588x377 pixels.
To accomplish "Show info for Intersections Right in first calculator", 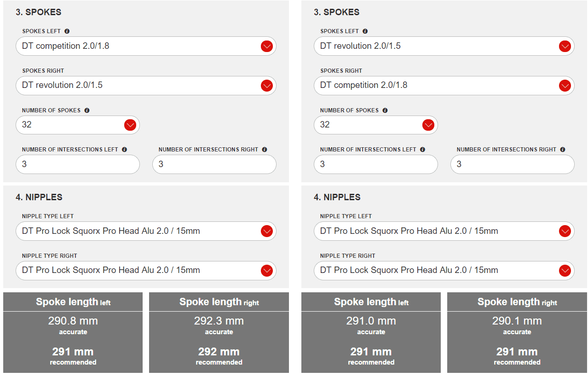I will click(x=265, y=150).
